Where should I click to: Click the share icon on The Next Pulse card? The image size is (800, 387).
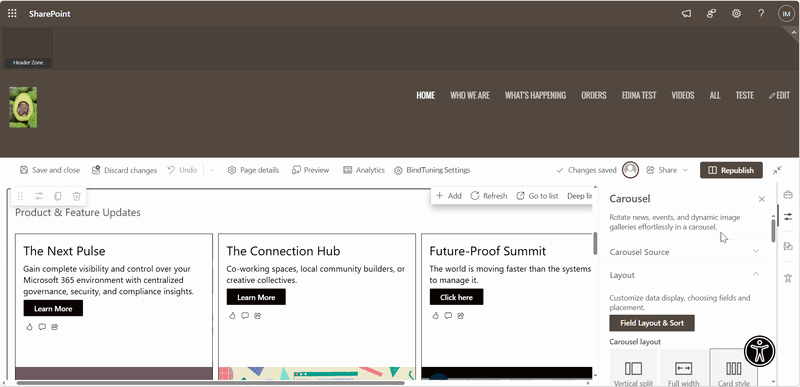55,327
